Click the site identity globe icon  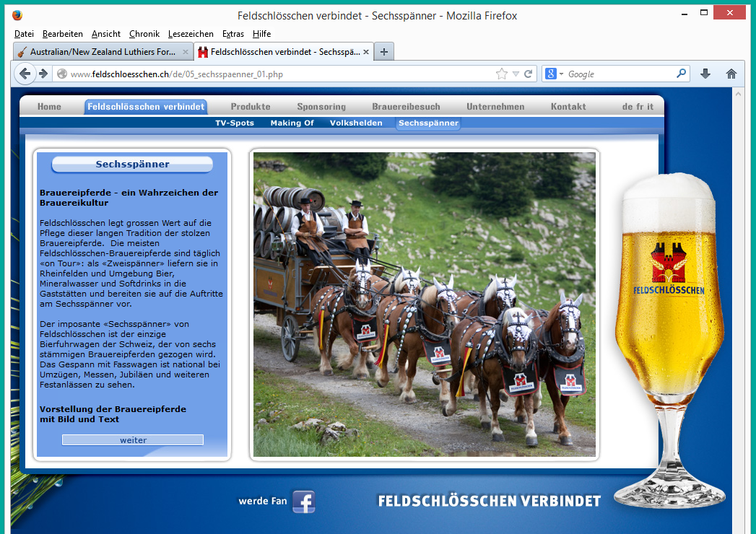pos(61,74)
